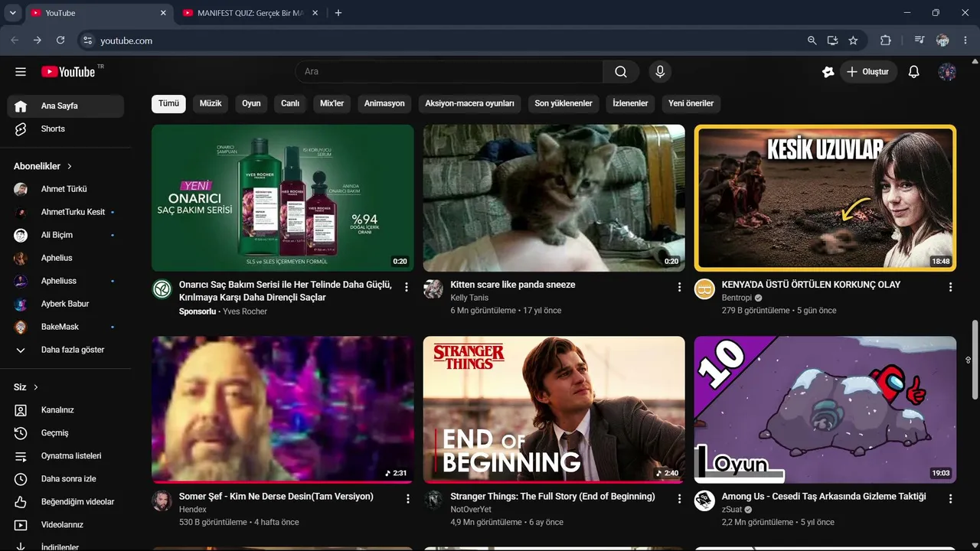Switch to the MANIFEST QUIZ browser tab

251,13
